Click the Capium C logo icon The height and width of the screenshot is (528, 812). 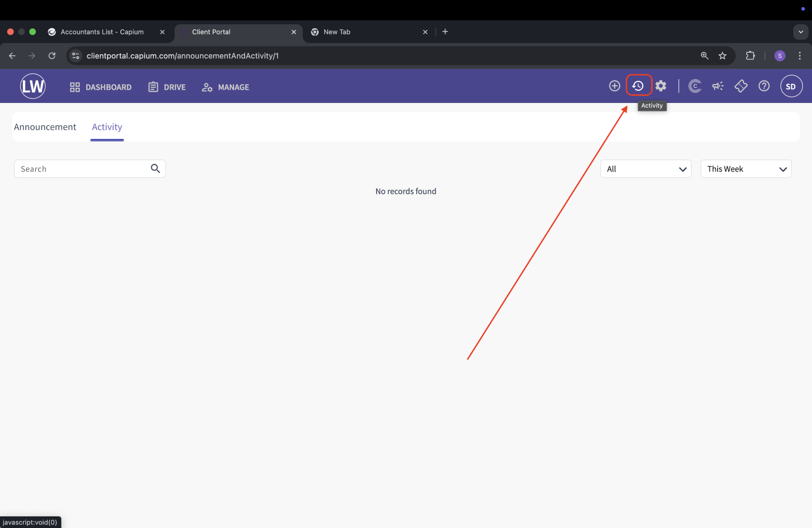695,86
